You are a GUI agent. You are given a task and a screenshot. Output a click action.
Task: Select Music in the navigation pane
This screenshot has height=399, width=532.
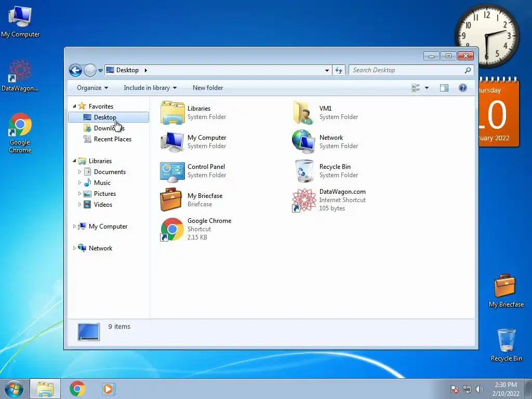pos(97,183)
